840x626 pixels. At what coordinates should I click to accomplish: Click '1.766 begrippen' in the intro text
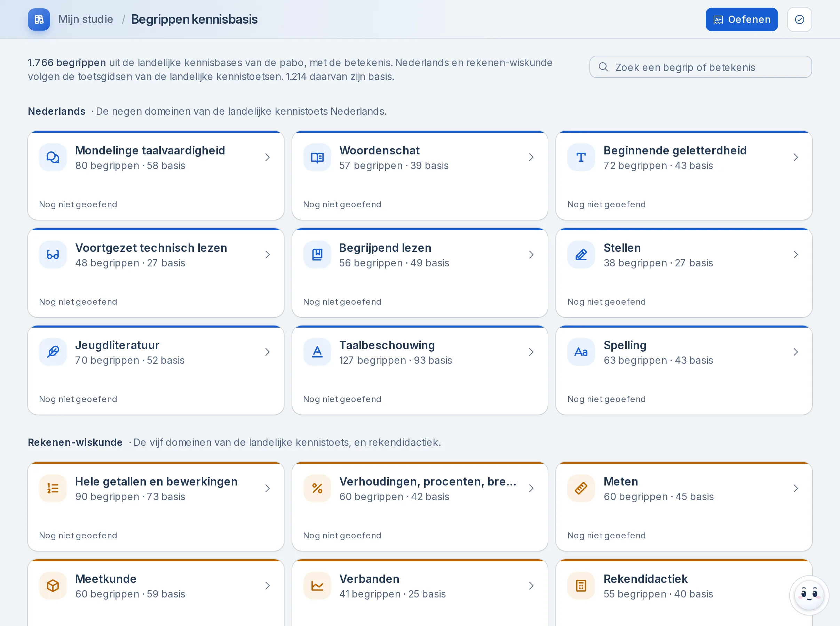tap(67, 63)
